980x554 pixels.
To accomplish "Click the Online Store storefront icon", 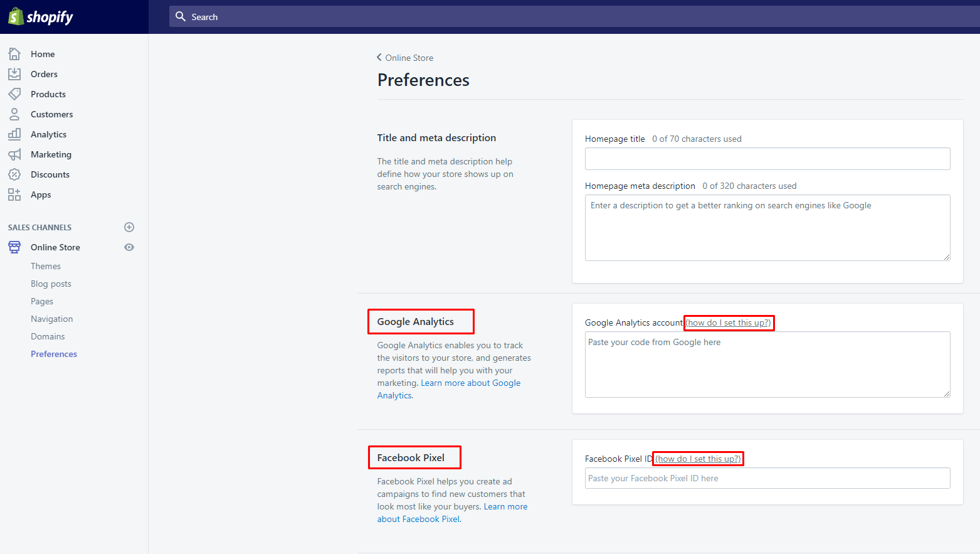I will [14, 247].
